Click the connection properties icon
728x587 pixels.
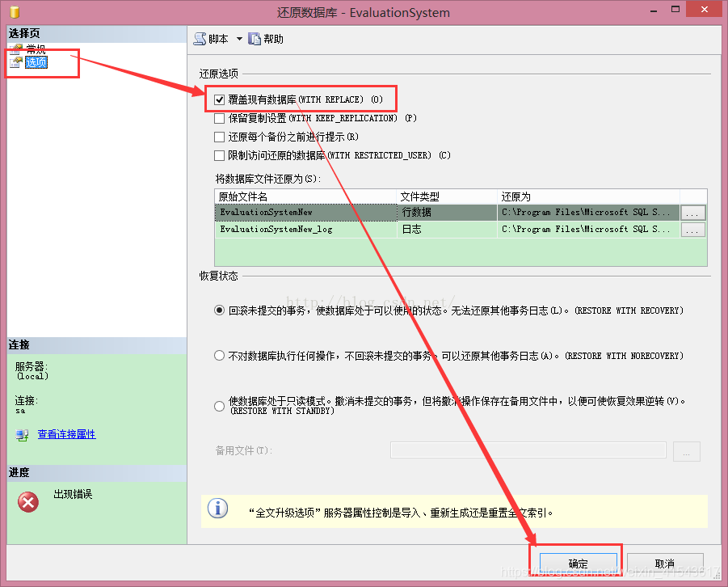22,435
